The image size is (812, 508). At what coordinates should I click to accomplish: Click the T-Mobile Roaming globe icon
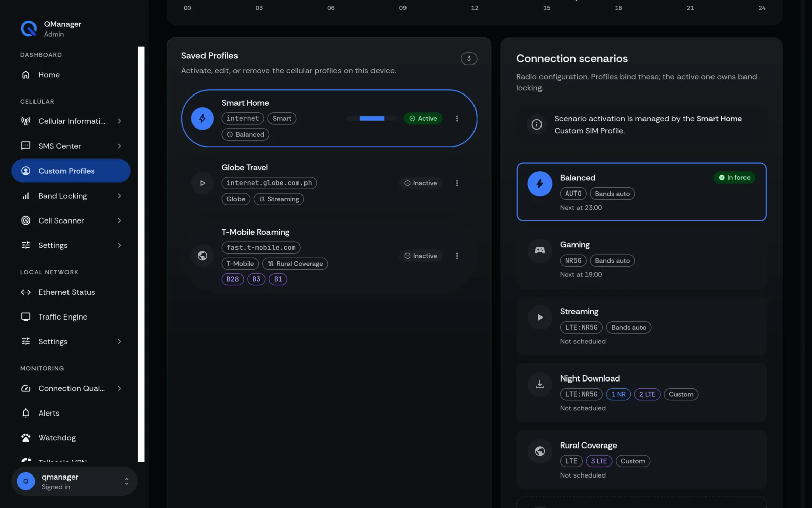(202, 256)
